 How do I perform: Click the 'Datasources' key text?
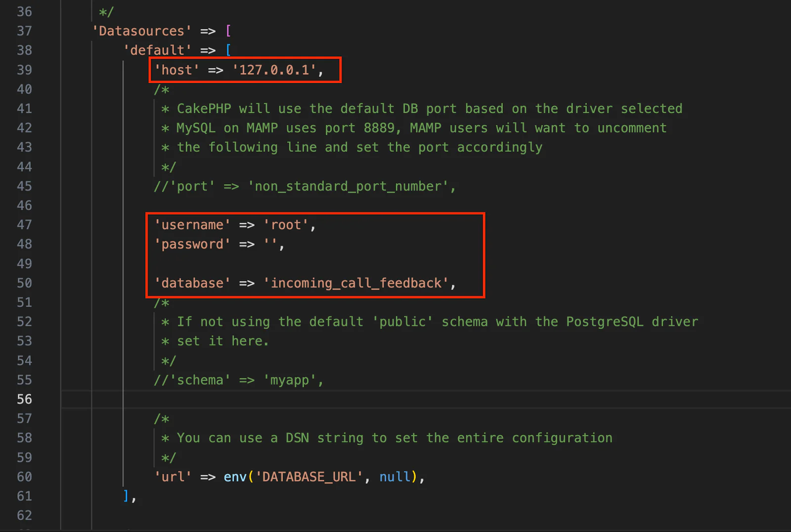point(142,31)
